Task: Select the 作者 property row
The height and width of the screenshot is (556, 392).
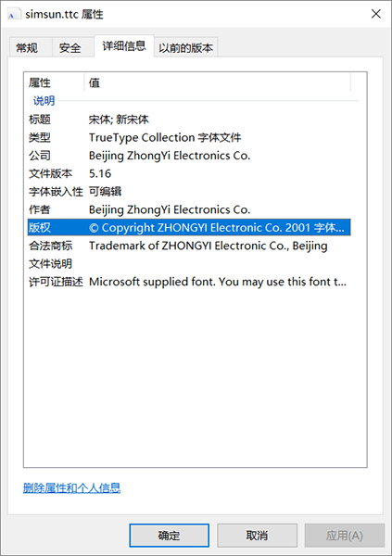Action: pyautogui.click(x=189, y=210)
